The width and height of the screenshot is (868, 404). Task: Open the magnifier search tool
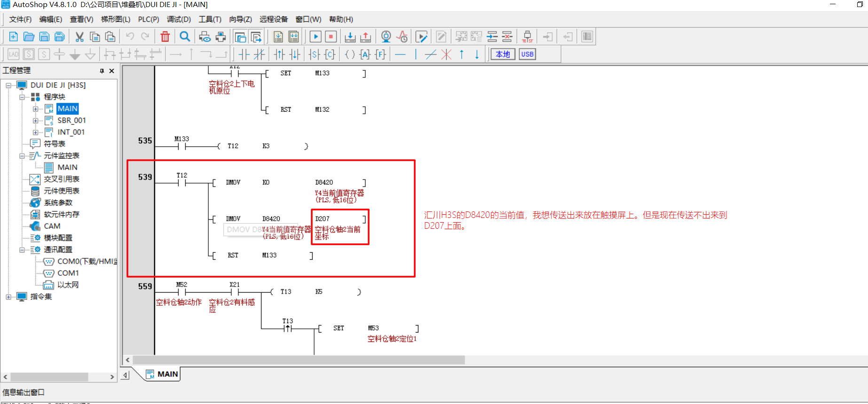pos(185,37)
